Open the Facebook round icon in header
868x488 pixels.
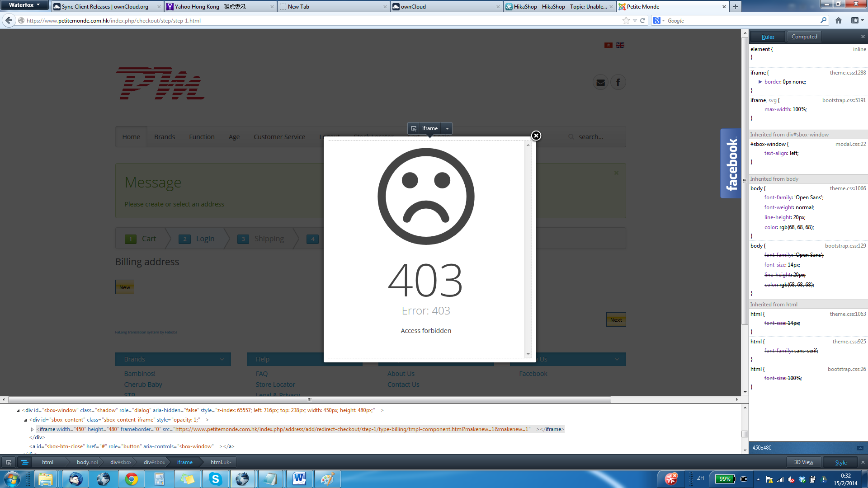click(618, 82)
